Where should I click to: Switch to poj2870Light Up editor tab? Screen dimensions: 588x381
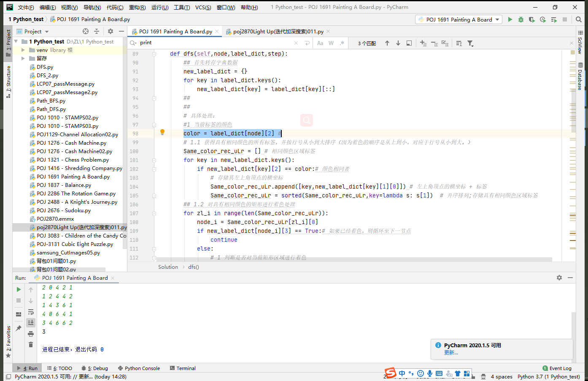(278, 31)
